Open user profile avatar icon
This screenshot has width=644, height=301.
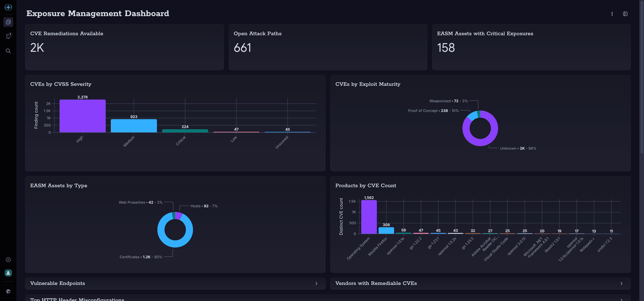point(8,273)
